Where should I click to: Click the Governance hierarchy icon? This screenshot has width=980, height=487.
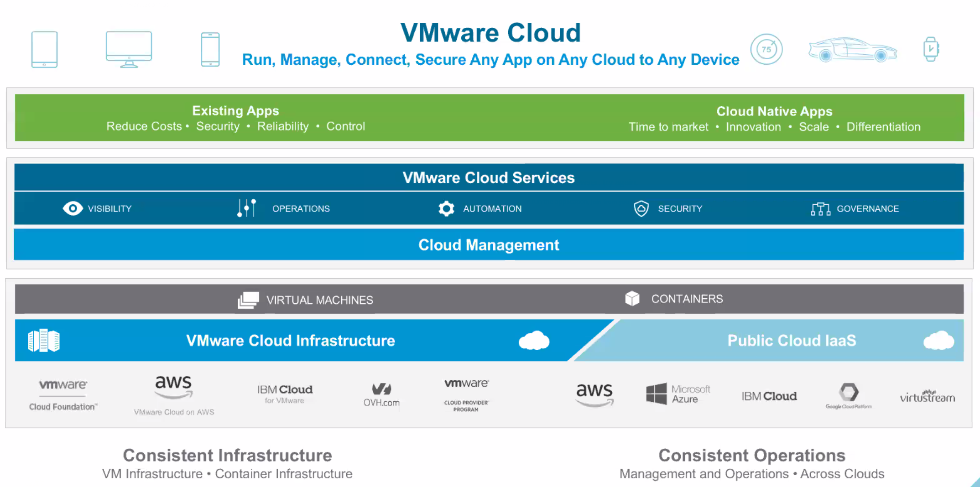pos(820,209)
